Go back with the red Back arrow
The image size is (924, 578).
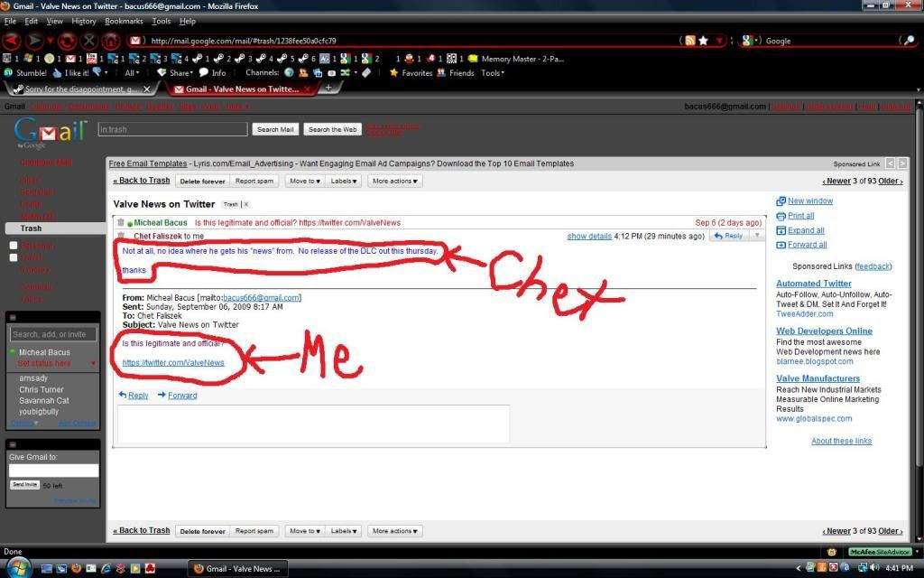(12, 41)
